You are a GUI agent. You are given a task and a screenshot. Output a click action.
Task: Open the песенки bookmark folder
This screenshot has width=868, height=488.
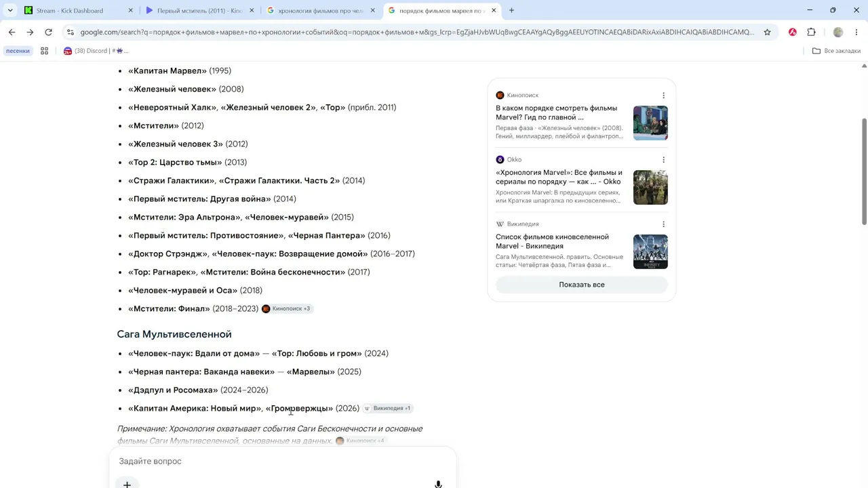(18, 51)
